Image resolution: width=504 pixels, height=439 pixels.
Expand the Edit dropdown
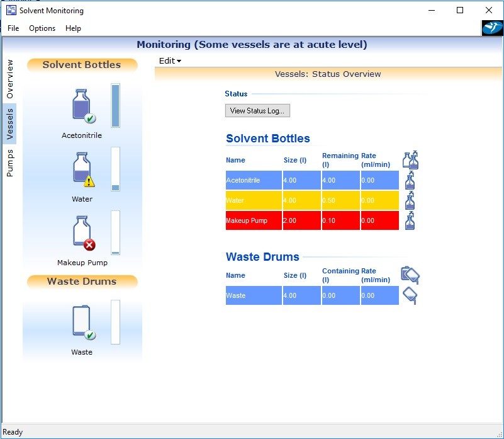click(x=170, y=61)
